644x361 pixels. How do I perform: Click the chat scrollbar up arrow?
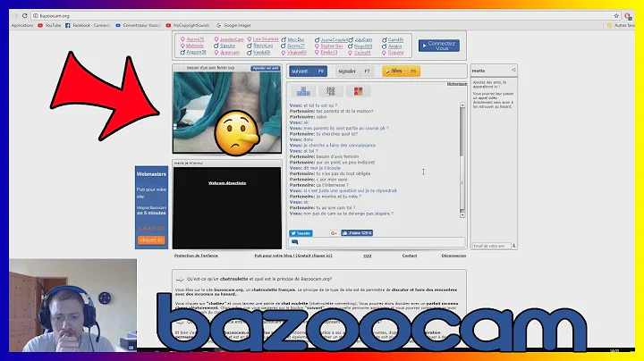click(x=462, y=105)
